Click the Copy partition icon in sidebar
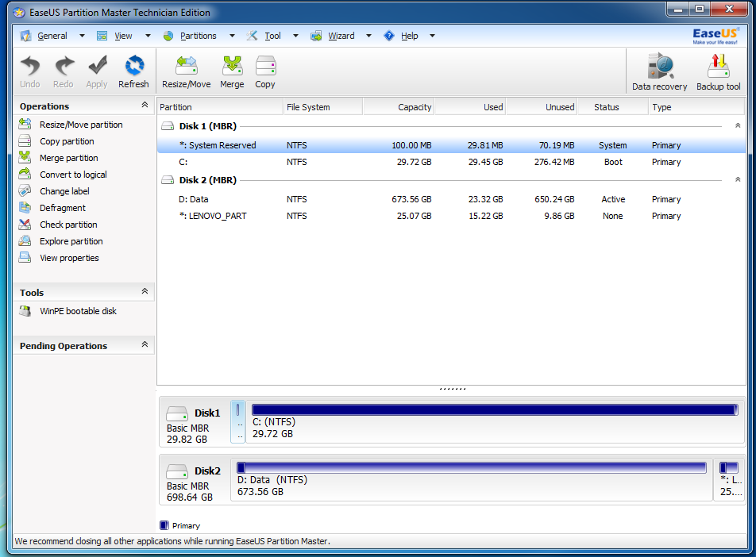The image size is (756, 557). pos(25,140)
